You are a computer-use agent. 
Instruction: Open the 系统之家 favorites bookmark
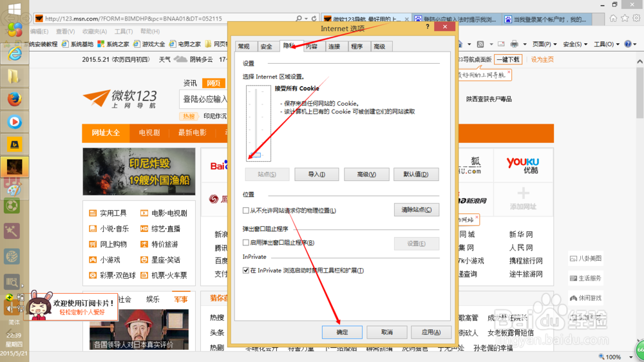[113, 44]
